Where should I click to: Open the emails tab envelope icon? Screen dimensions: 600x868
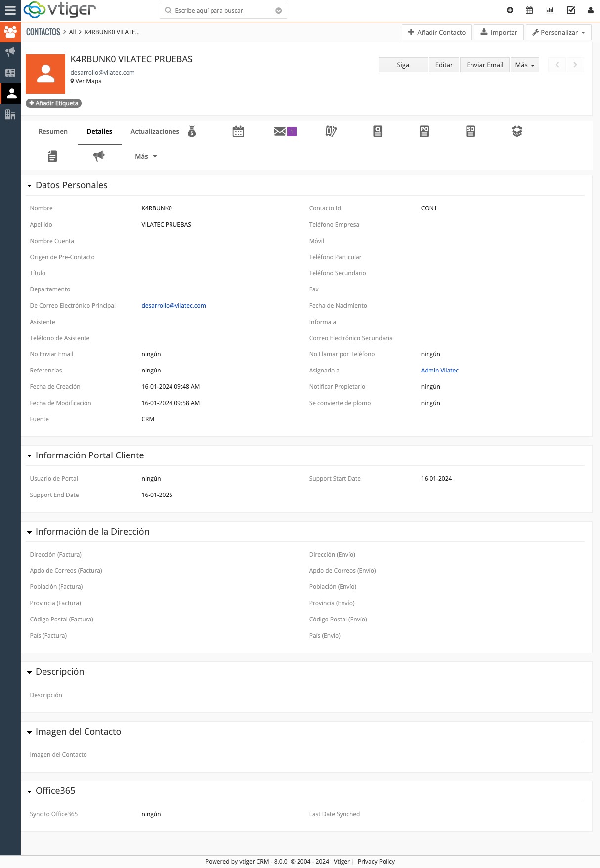tap(280, 131)
